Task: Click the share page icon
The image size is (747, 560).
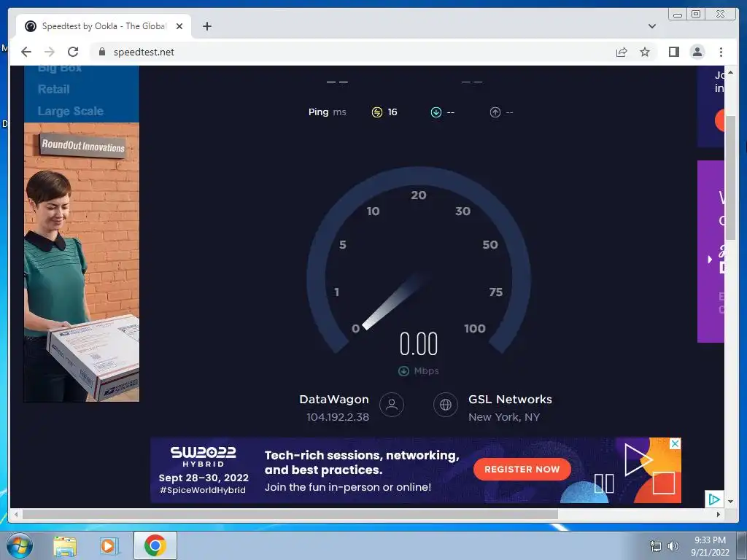Action: coord(622,52)
